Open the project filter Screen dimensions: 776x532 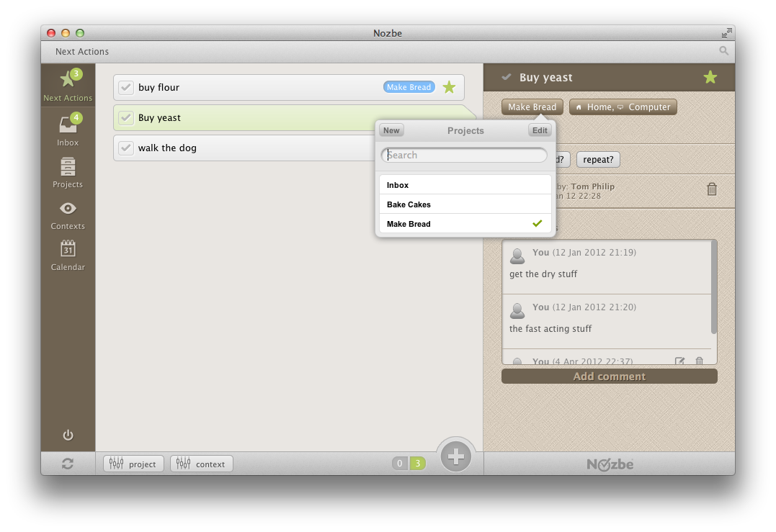click(133, 464)
